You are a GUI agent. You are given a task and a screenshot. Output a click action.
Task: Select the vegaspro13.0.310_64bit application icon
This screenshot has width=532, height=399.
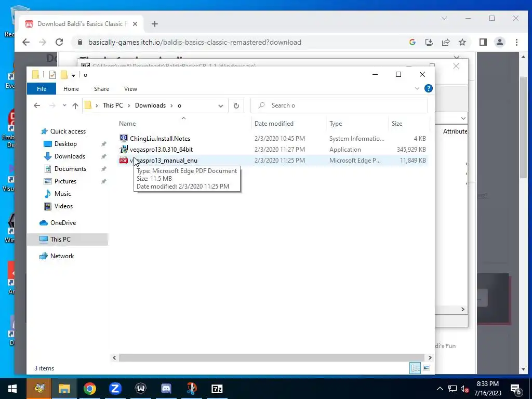(124, 149)
